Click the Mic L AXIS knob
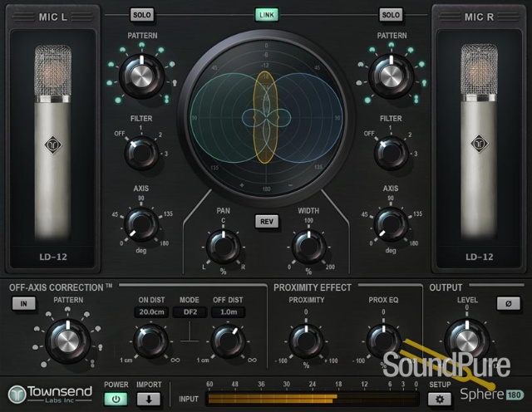This screenshot has height=412, width=532. click(141, 224)
